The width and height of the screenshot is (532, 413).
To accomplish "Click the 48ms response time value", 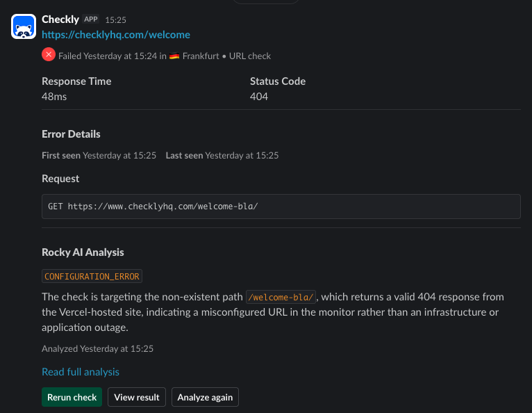I will pos(54,97).
